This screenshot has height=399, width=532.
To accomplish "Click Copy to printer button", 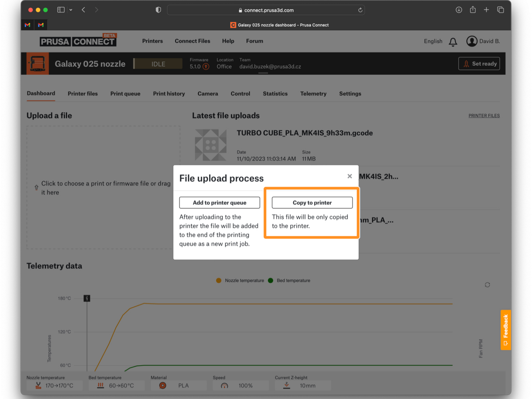I will tap(312, 203).
